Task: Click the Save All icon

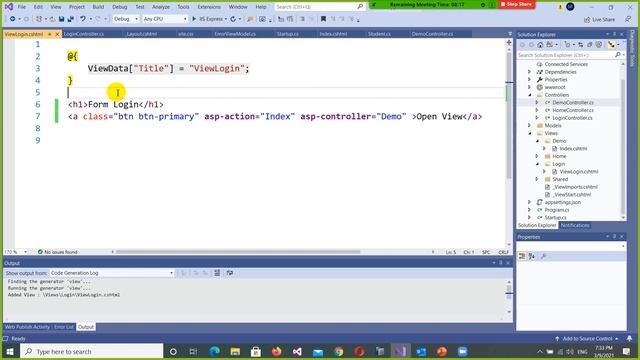Action: click(70, 19)
